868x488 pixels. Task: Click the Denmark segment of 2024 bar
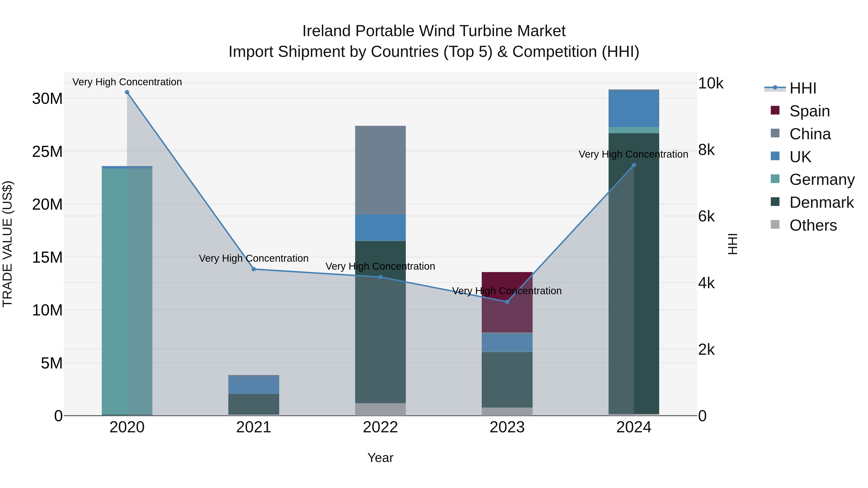click(634, 274)
